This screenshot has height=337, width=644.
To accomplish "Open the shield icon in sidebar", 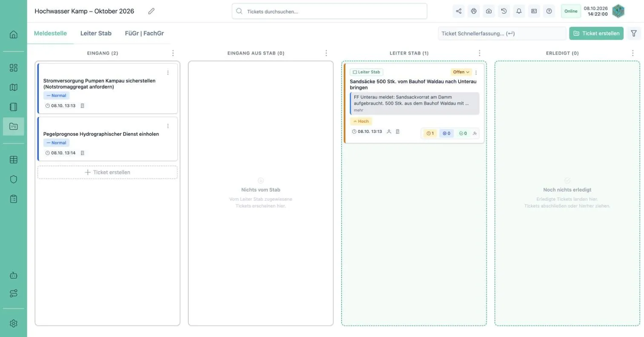I will point(14,179).
